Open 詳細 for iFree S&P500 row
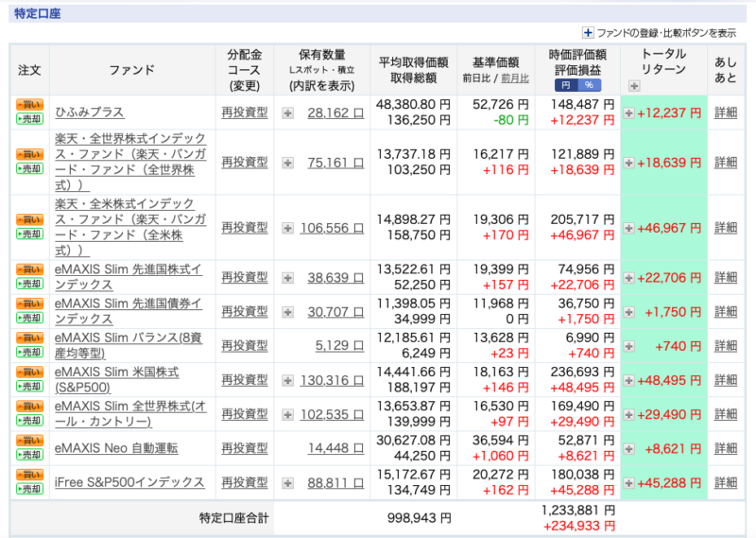Screen dimensions: 756x538 726,482
